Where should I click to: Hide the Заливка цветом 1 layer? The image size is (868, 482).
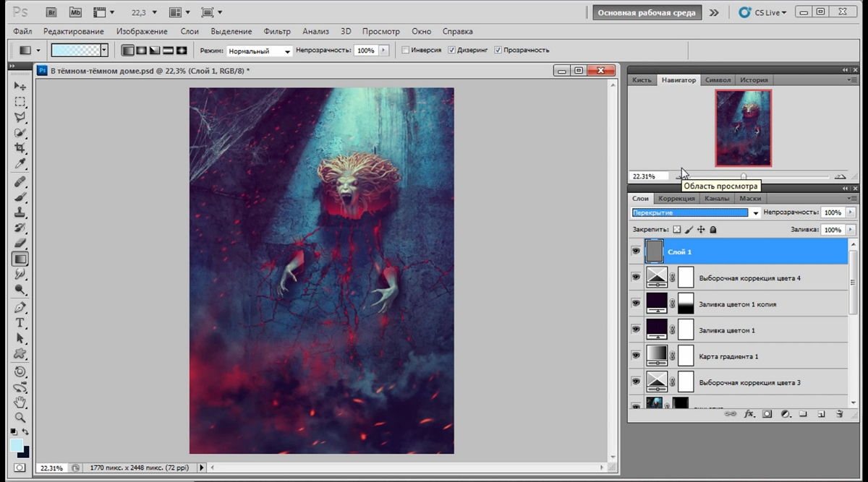point(636,330)
